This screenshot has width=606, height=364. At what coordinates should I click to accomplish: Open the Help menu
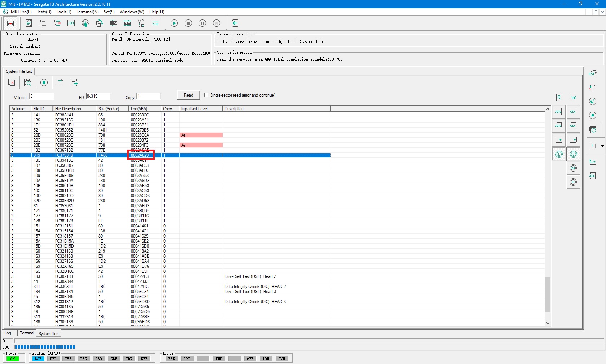[x=157, y=12]
